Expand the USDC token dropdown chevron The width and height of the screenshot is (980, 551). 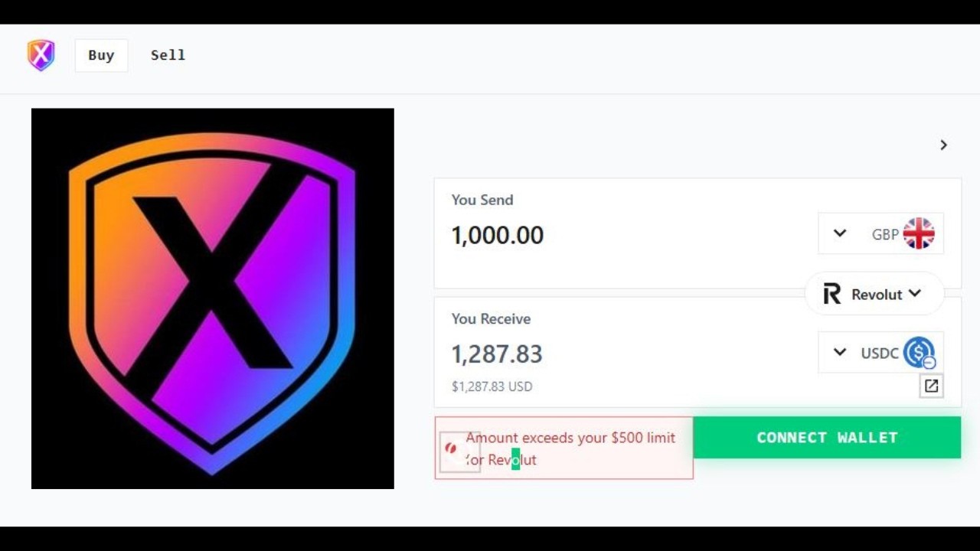840,352
